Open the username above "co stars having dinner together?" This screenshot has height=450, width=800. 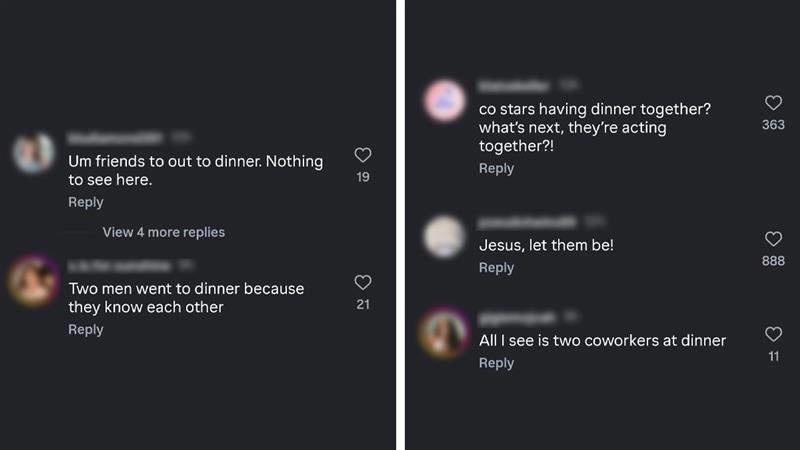pyautogui.click(x=515, y=86)
